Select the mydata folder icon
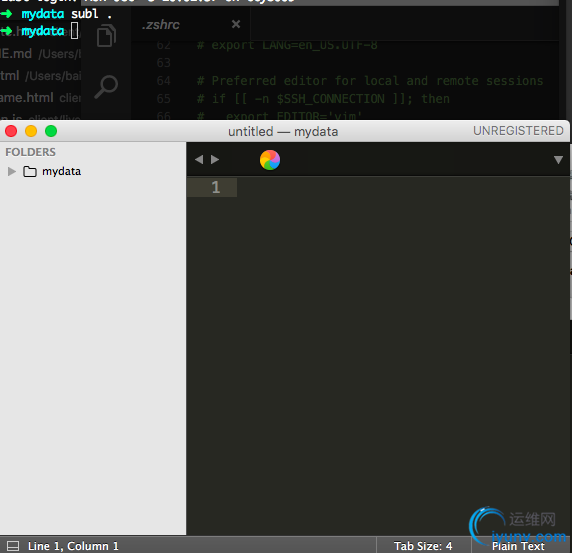 click(x=30, y=171)
